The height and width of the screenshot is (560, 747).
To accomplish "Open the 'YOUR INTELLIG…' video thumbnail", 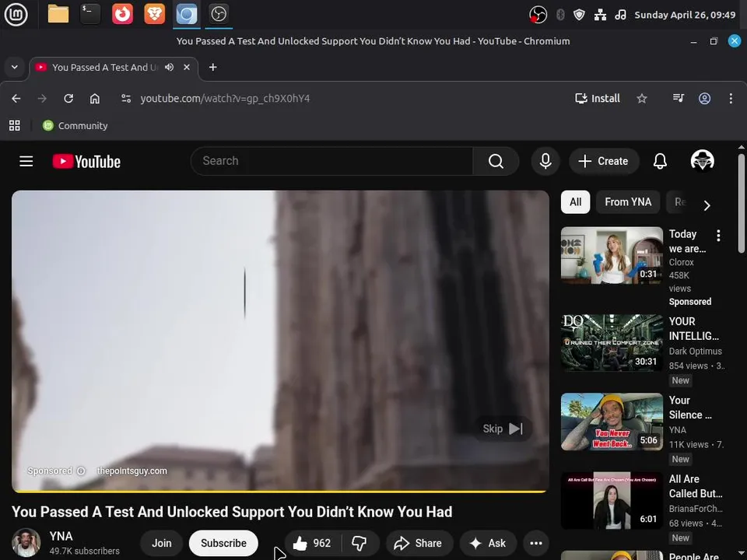I will pos(612,343).
